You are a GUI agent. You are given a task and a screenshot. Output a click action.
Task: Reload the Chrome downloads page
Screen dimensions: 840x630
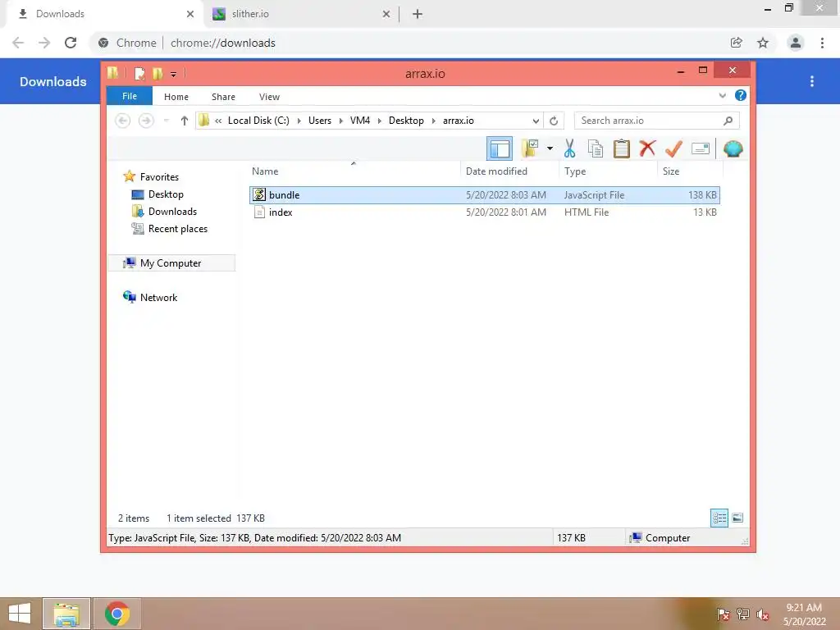tap(71, 43)
